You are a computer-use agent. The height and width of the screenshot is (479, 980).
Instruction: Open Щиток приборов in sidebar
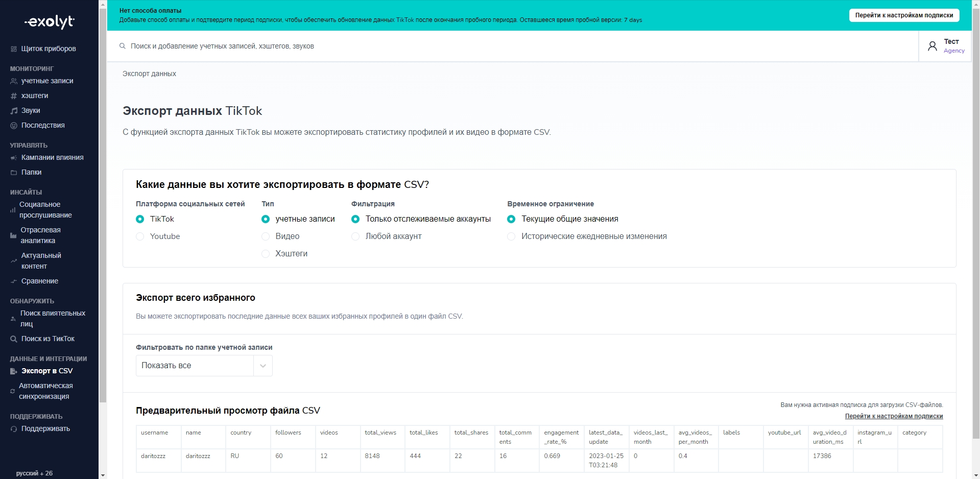[x=49, y=49]
